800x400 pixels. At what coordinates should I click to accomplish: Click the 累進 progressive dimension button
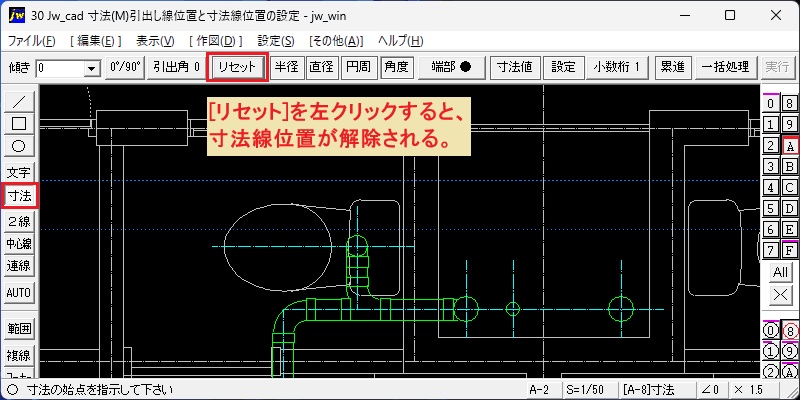(x=672, y=67)
